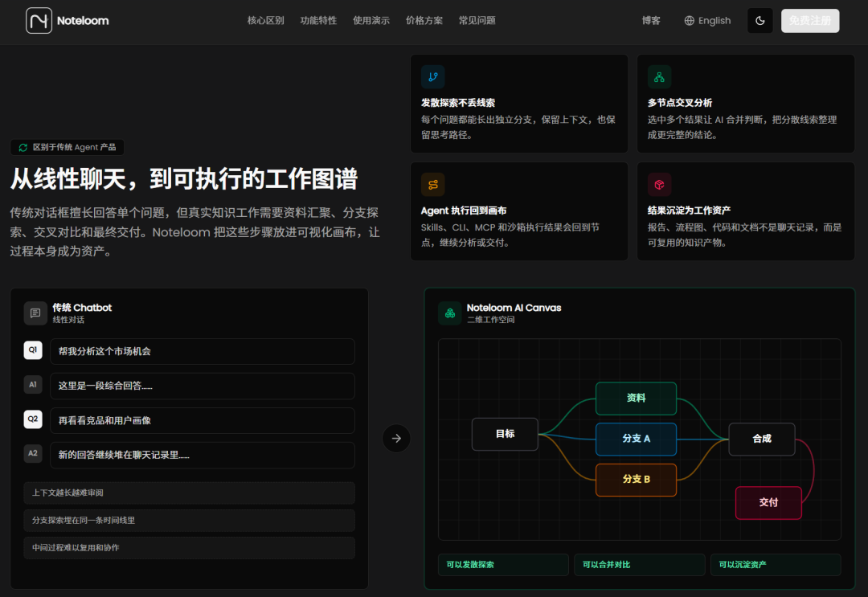This screenshot has height=597, width=868.
Task: Click the 区别于传统 Agent 产品 badge text
Action: point(74,147)
